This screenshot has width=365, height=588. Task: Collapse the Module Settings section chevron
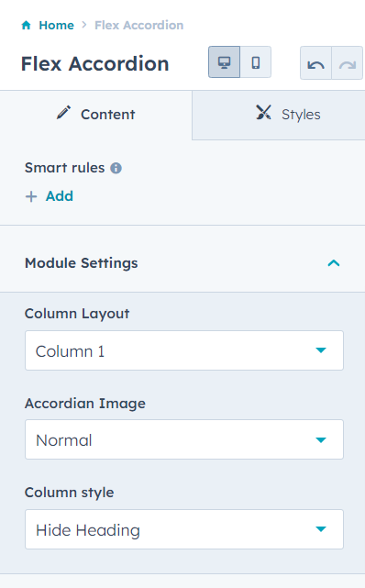[334, 263]
